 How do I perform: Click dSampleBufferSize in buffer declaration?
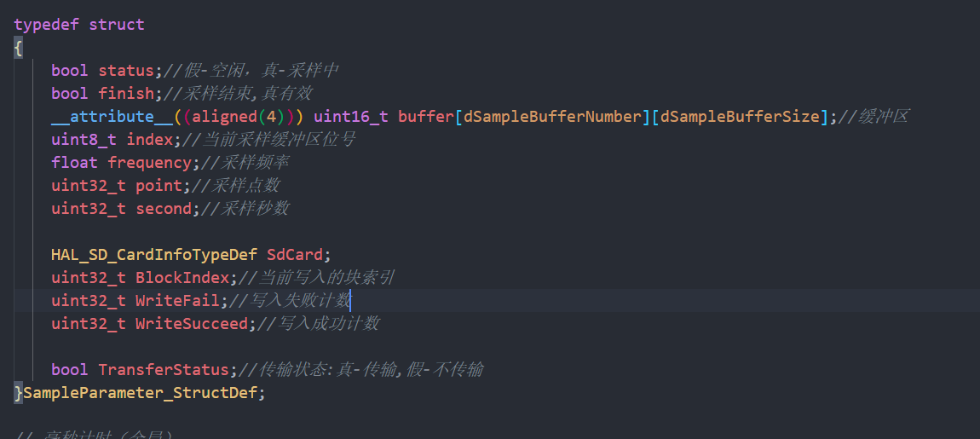coord(740,117)
